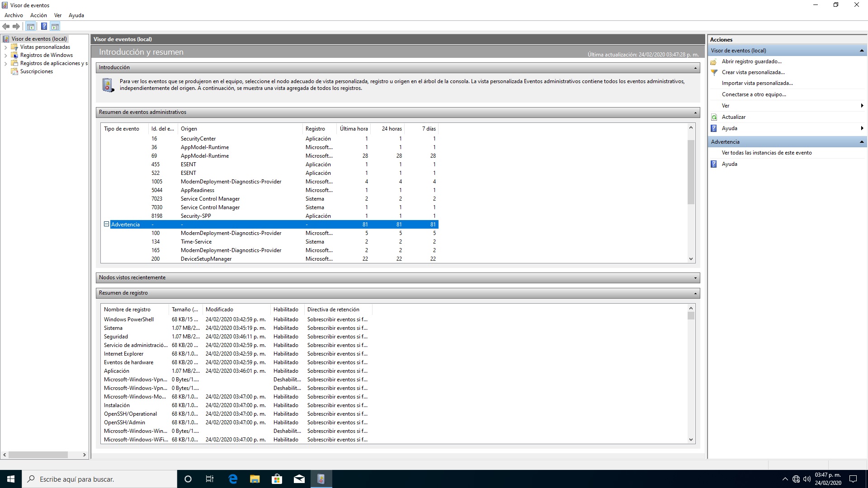The height and width of the screenshot is (488, 868).
Task: Open the Archivo menu
Action: (x=14, y=15)
